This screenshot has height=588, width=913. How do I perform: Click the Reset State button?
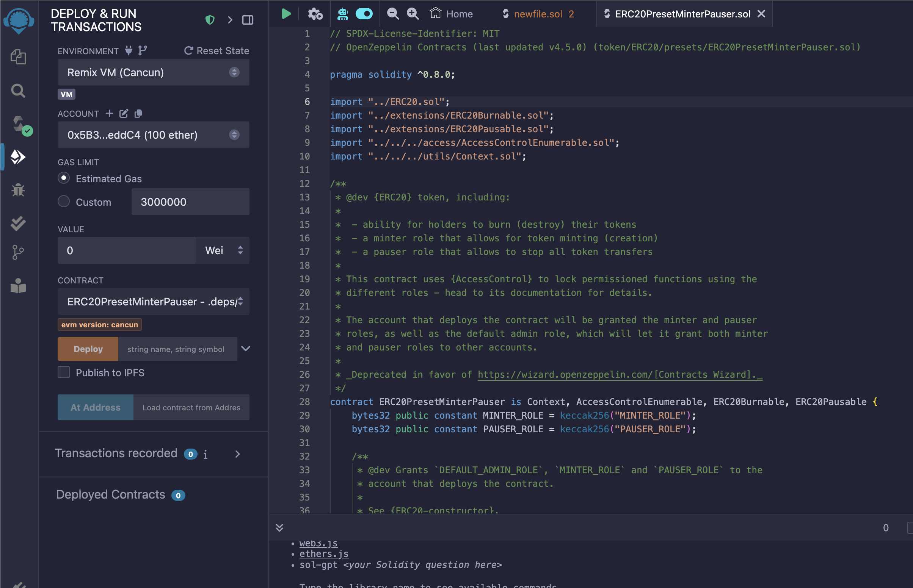coord(216,51)
